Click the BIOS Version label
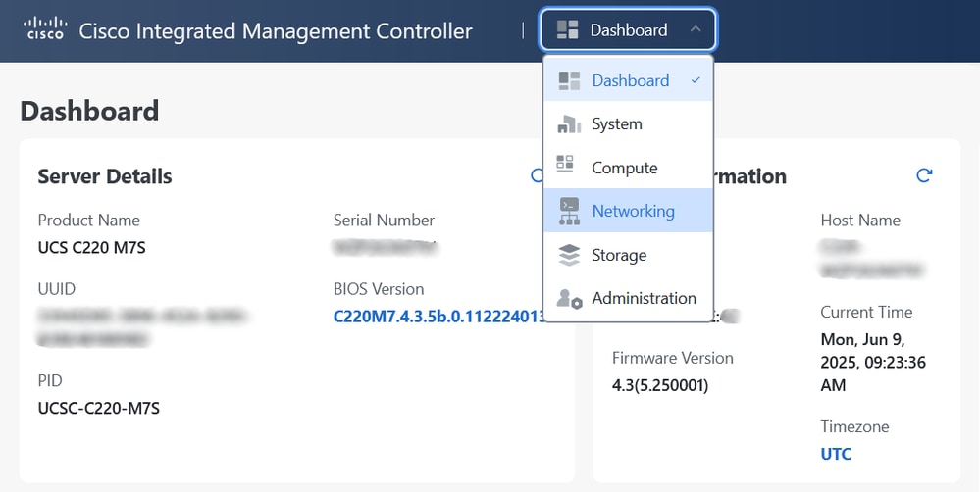 click(379, 288)
